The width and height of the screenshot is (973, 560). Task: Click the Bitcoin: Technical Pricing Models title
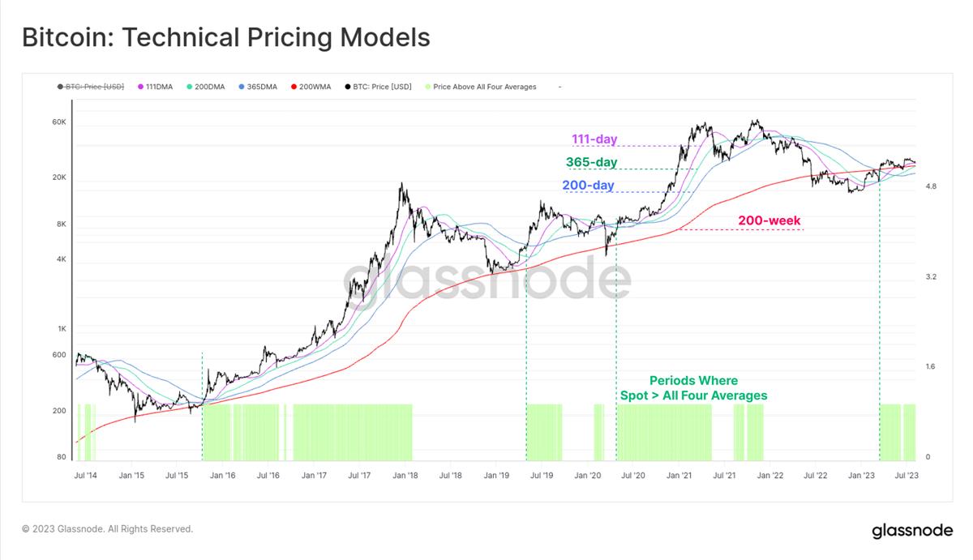pos(226,37)
